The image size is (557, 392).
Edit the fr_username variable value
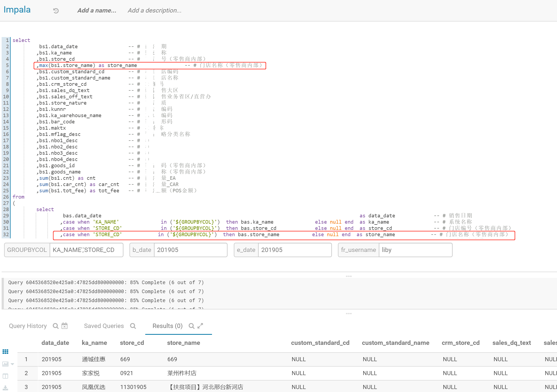pyautogui.click(x=416, y=250)
